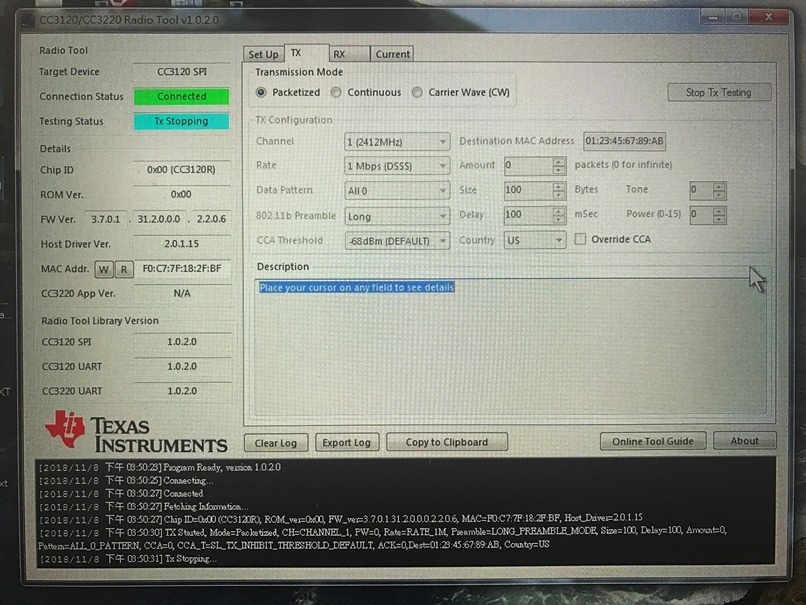Click the Power (0-15) value field
Viewport: 806px width, 605px height.
point(701,214)
